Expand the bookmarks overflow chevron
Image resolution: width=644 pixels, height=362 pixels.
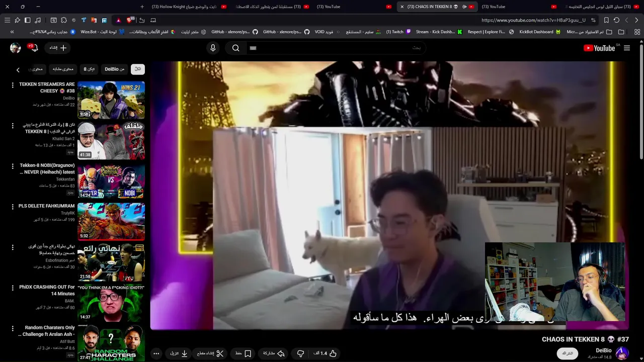click(x=12, y=32)
